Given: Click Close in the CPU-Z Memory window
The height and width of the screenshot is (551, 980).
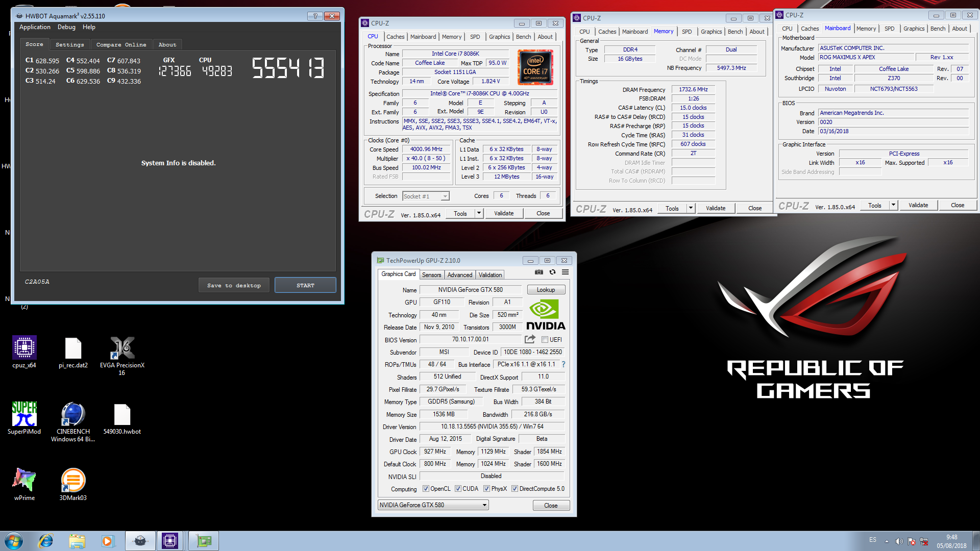Looking at the screenshot, I should pos(755,208).
